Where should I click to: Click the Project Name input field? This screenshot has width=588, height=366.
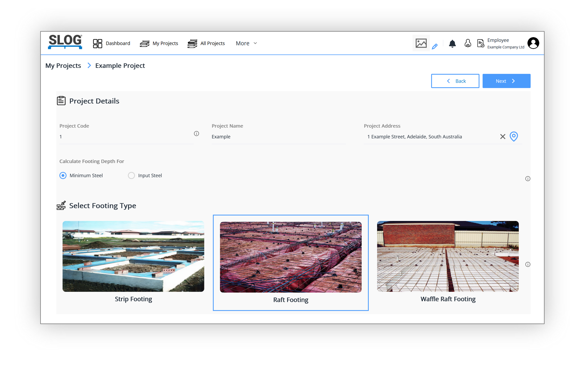278,137
